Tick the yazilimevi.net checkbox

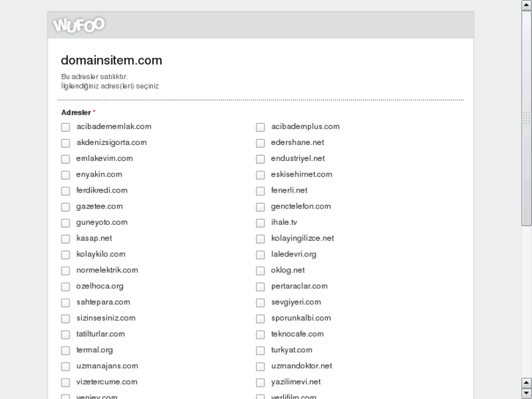261,383
